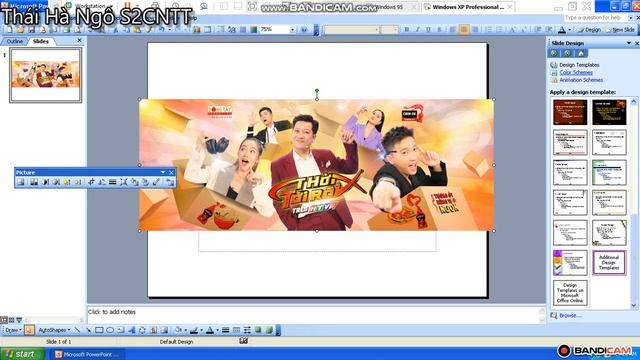
Task: Toggle text Shadow formatting
Action: 439,29
